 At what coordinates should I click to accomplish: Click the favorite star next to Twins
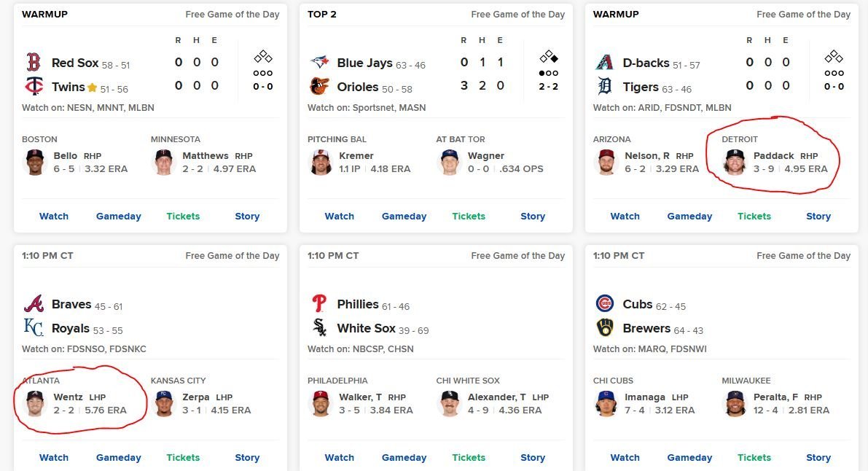pyautogui.click(x=92, y=87)
